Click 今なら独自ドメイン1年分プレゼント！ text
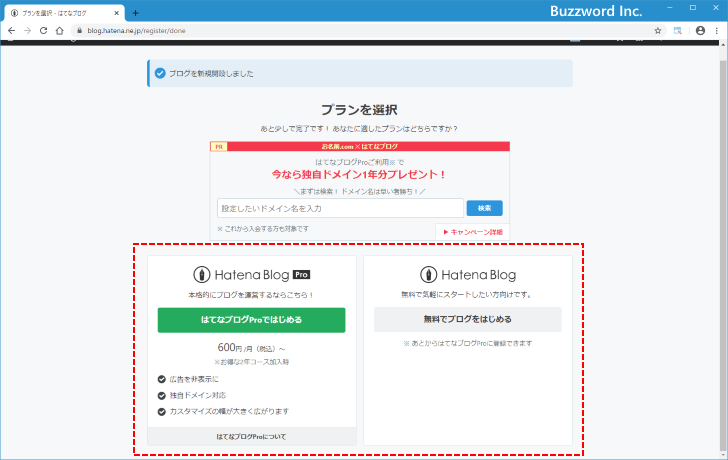Viewport: 728px width, 460px height. (x=359, y=175)
